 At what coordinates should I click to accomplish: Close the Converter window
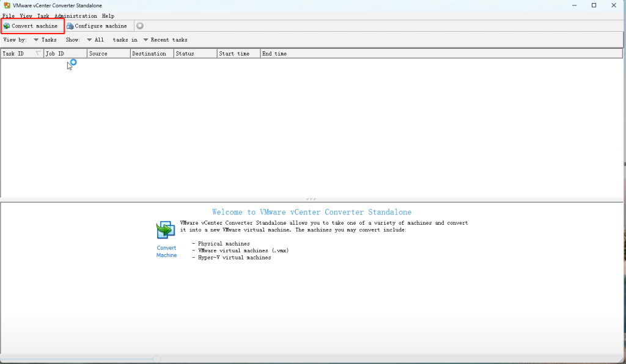coord(614,5)
